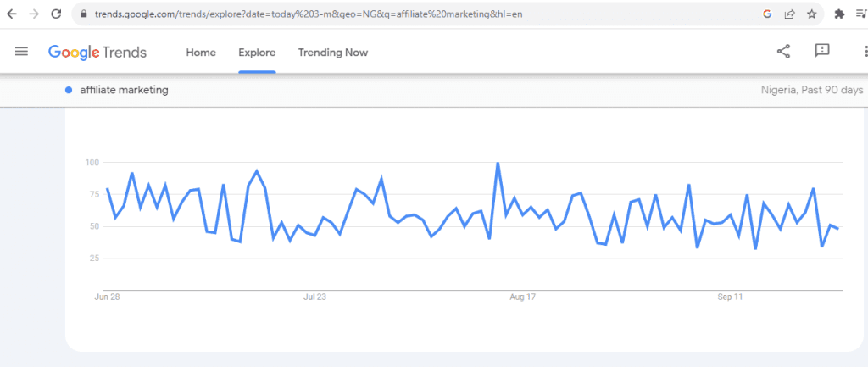The width and height of the screenshot is (868, 367).
Task: Click the share page icon in address bar
Action: pos(789,14)
